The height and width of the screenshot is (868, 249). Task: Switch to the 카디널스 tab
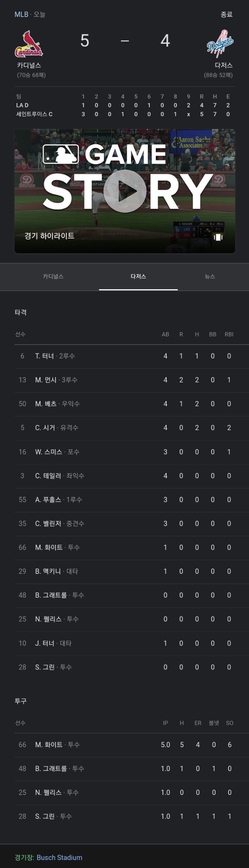click(x=53, y=277)
